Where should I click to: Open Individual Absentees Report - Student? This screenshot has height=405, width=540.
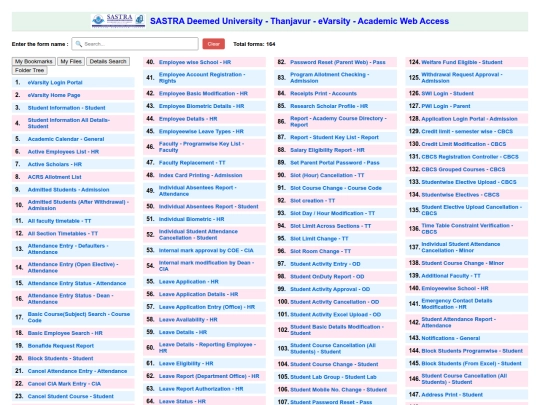point(208,207)
